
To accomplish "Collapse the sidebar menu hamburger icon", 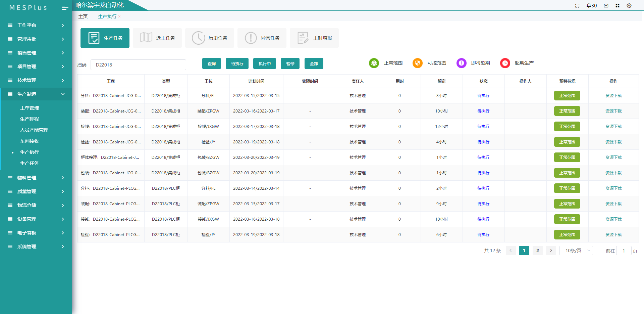I will click(65, 8).
